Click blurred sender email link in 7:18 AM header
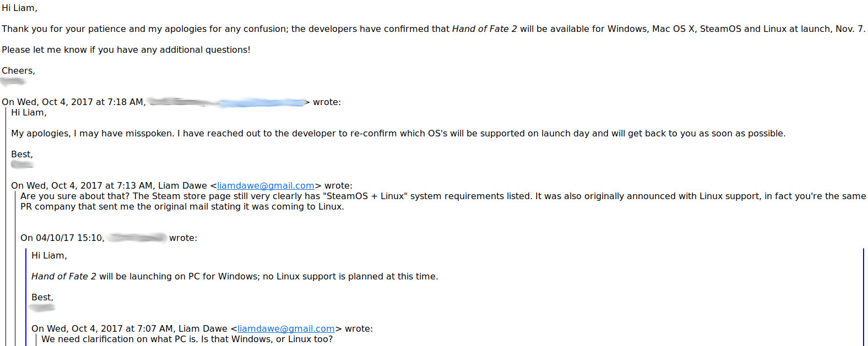The width and height of the screenshot is (868, 346). click(x=262, y=102)
